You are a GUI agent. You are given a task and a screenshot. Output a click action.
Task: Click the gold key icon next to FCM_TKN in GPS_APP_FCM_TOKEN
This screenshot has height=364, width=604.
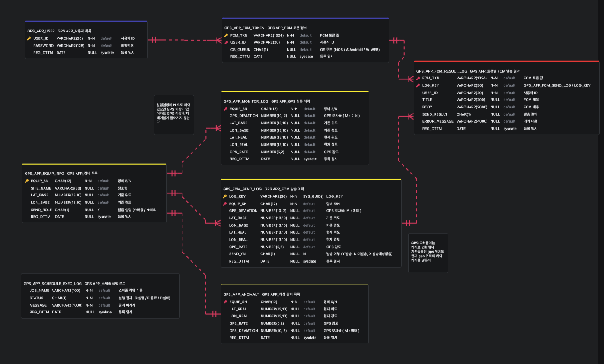(226, 35)
